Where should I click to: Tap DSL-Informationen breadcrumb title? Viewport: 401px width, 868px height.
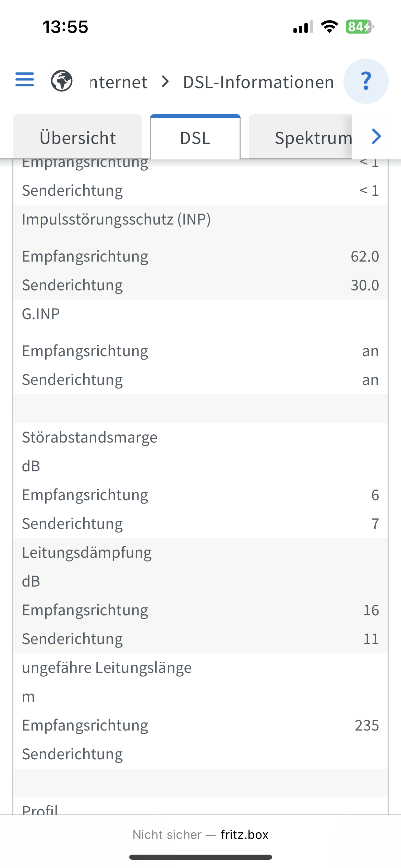[x=258, y=82]
